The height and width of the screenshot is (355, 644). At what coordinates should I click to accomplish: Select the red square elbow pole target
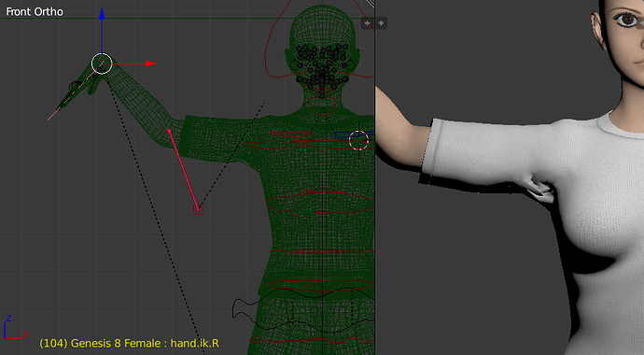pyautogui.click(x=198, y=209)
